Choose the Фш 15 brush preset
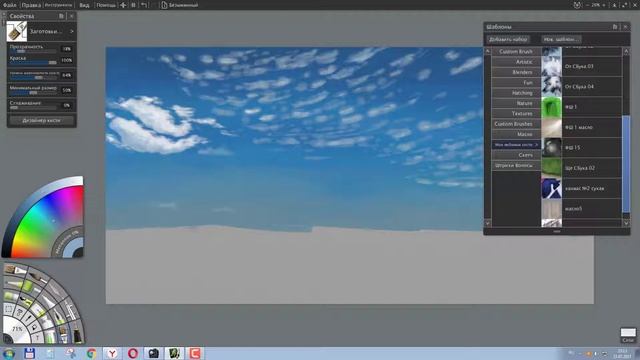This screenshot has width=640, height=360. click(x=582, y=148)
